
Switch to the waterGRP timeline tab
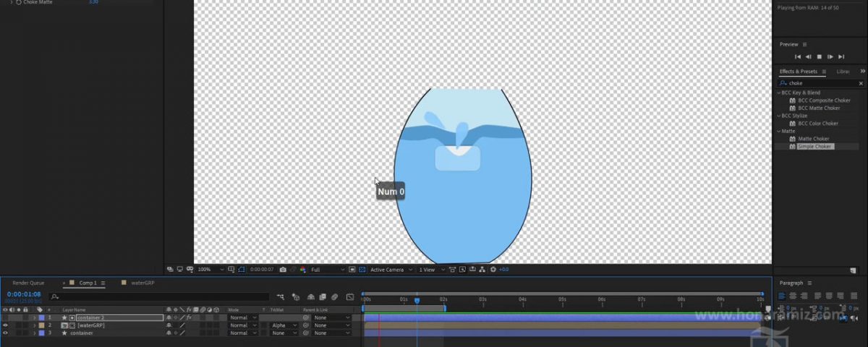(142, 283)
